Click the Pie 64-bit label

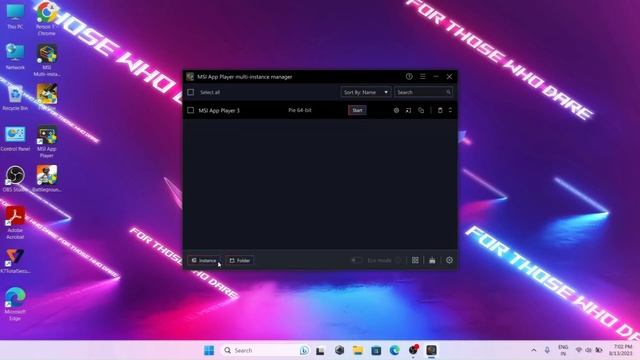300,110
